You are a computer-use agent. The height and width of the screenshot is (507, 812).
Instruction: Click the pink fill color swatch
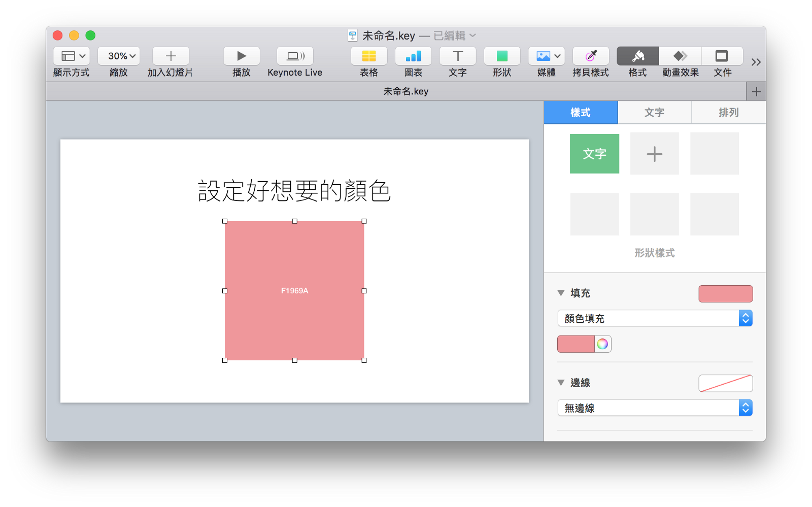click(576, 344)
